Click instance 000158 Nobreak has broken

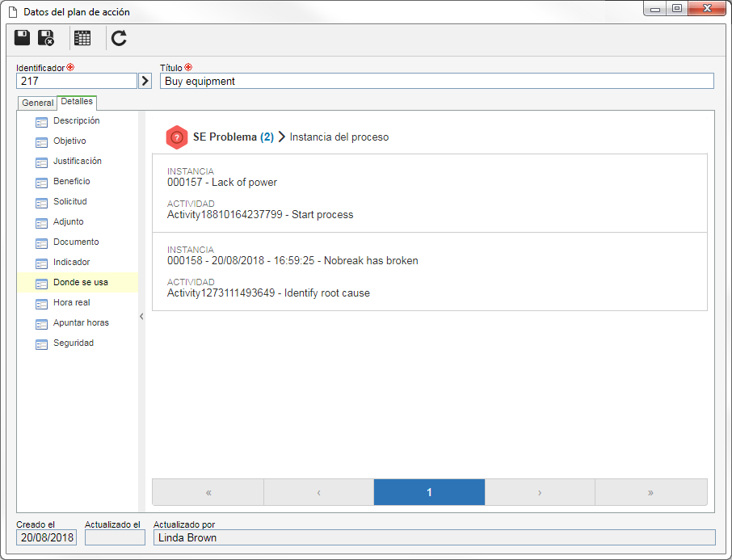[292, 261]
